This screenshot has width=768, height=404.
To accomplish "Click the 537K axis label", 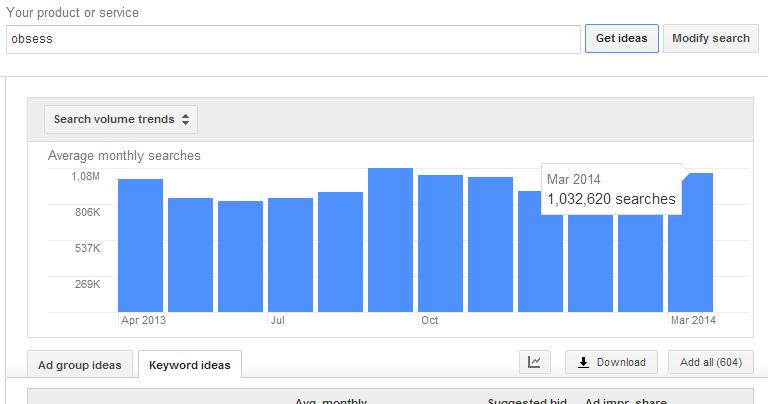I will [87, 248].
